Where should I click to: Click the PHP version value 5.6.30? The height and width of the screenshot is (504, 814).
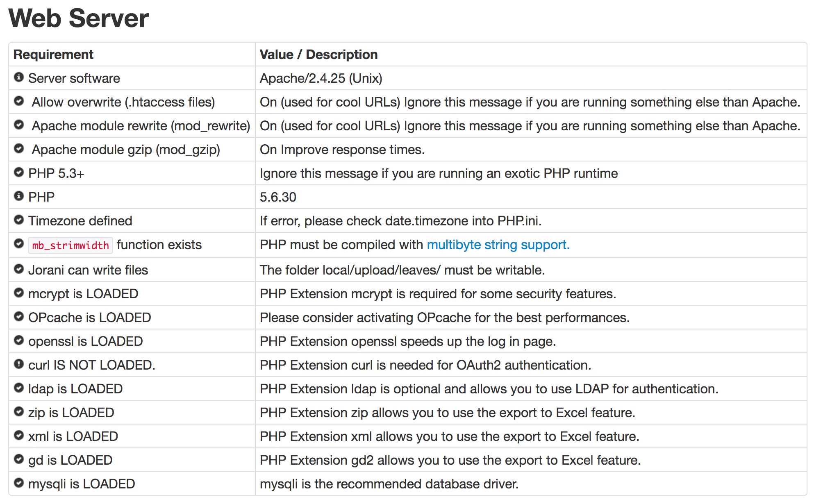point(278,197)
